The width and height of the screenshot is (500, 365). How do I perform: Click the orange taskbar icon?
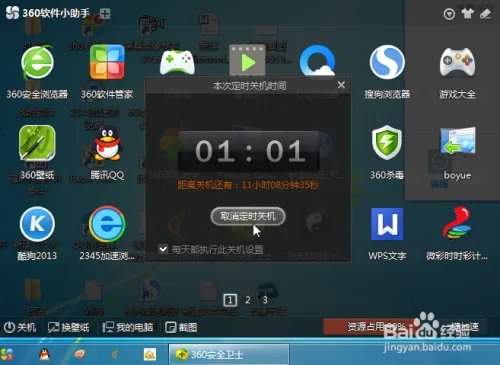pyautogui.click(x=79, y=354)
